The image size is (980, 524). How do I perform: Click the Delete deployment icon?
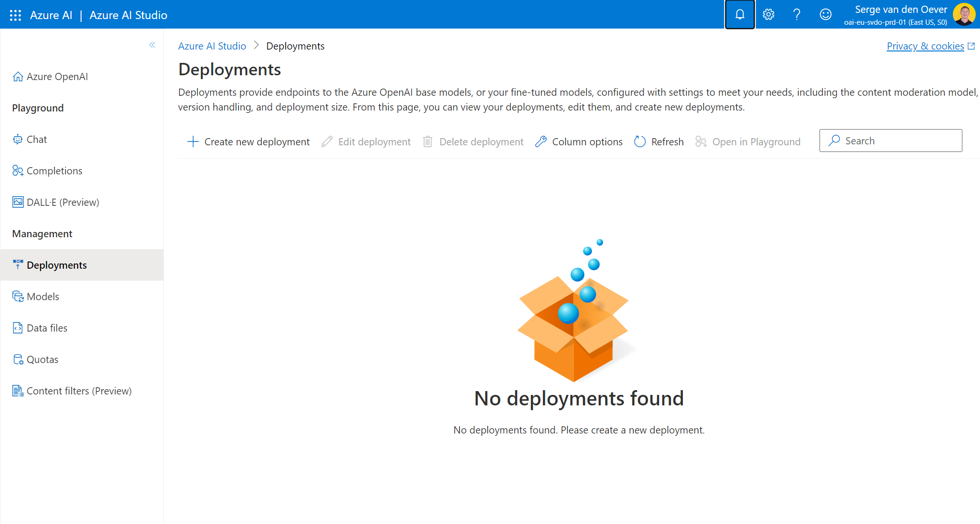(428, 141)
